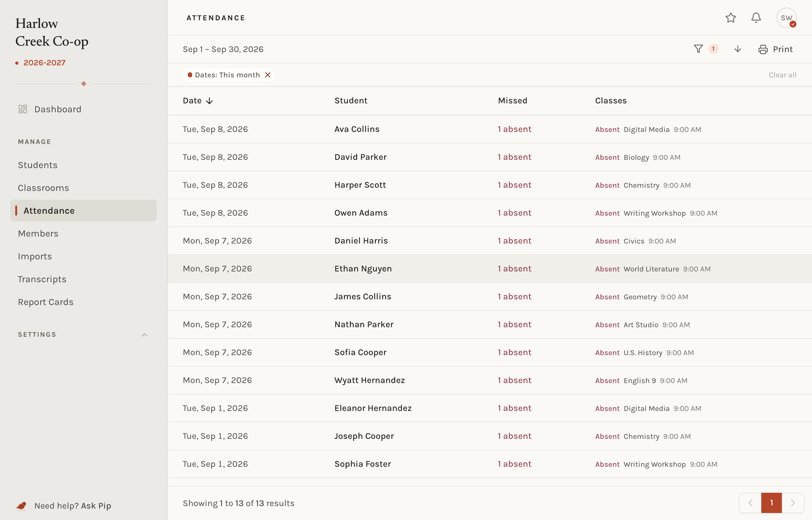Click Need help? Ask Pip

pyautogui.click(x=73, y=505)
